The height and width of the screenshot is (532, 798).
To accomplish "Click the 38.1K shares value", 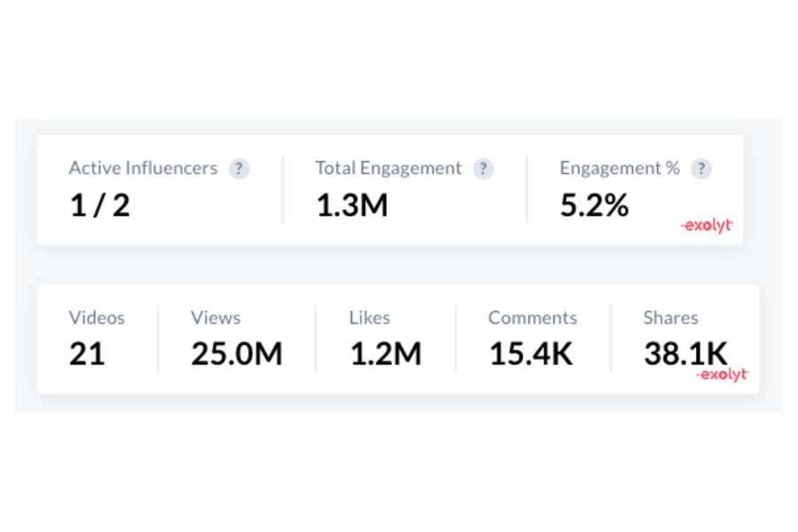I will 685,353.
